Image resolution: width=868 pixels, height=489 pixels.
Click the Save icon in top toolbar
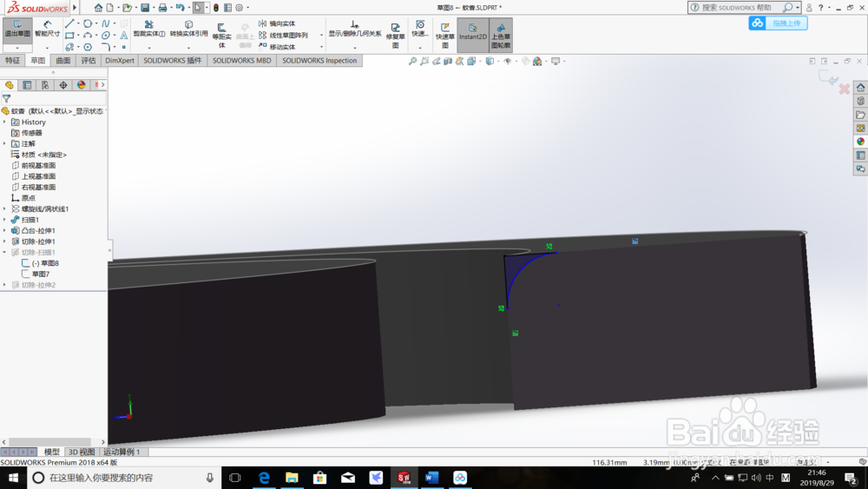(145, 8)
